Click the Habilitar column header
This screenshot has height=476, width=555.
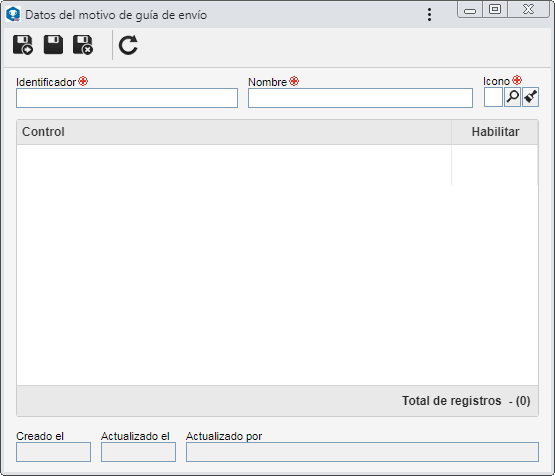coord(495,132)
